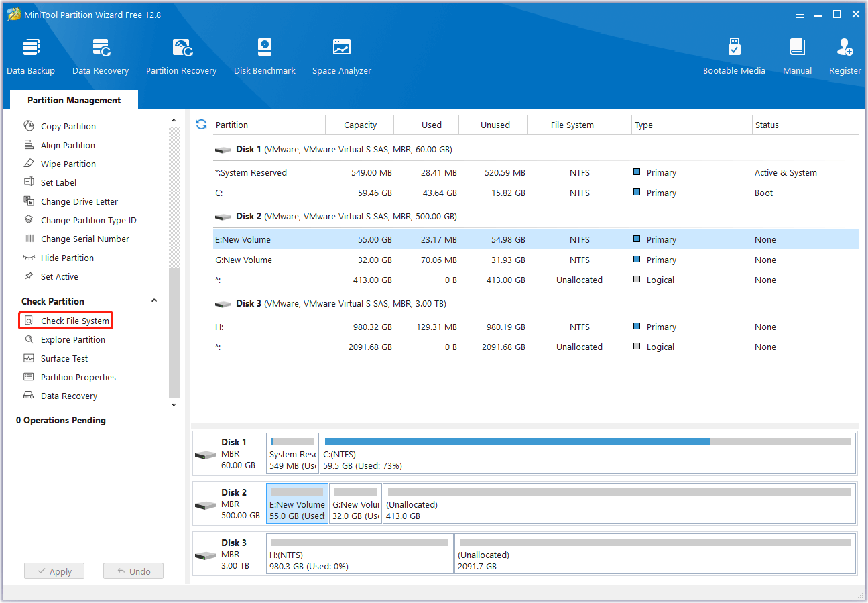Select the C: partition row
The width and height of the screenshot is (868, 603).
(536, 193)
